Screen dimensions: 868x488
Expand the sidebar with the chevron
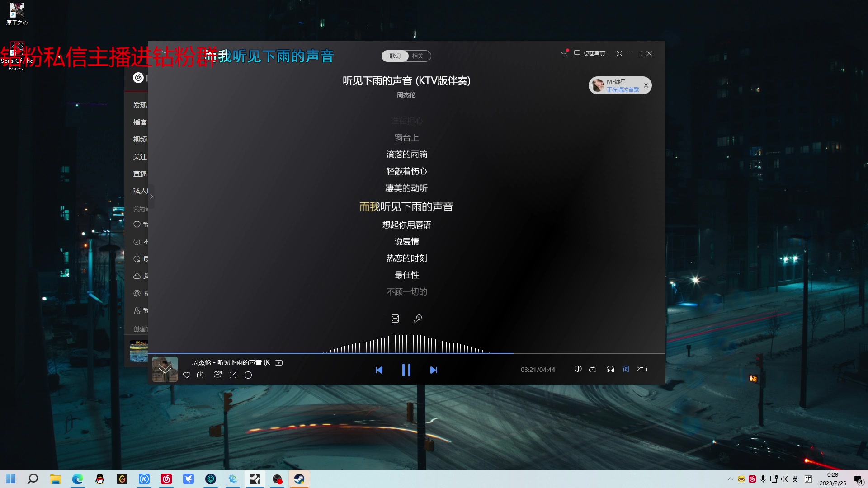pos(152,197)
